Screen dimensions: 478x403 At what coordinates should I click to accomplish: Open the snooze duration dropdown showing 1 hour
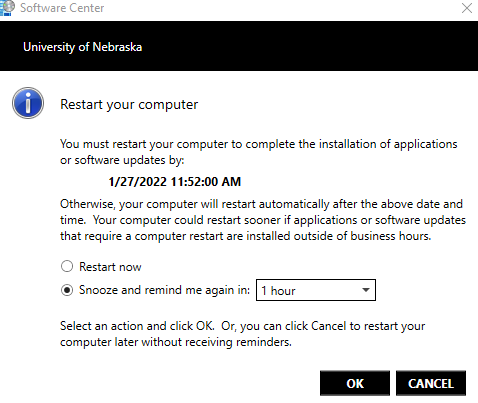(x=316, y=290)
